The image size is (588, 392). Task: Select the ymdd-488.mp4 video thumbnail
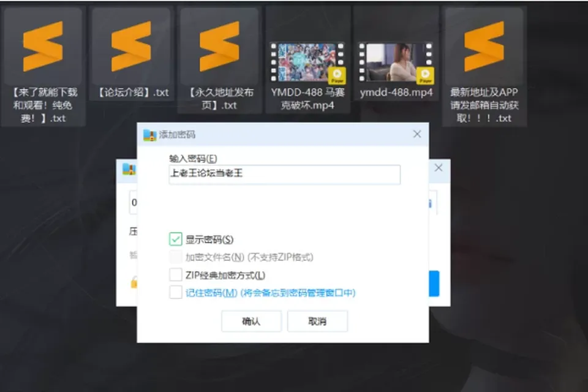click(x=396, y=62)
